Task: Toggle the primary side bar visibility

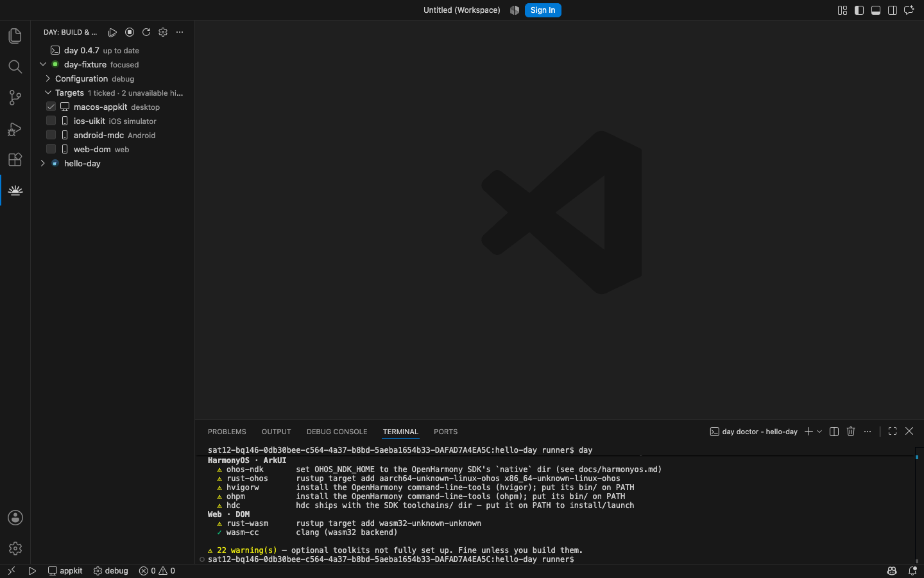Action: pos(859,10)
